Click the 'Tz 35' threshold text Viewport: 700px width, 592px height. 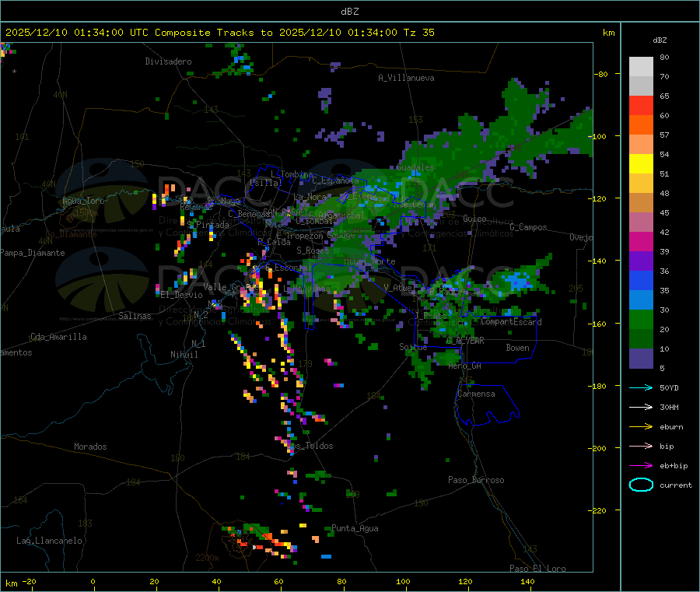[x=418, y=33]
